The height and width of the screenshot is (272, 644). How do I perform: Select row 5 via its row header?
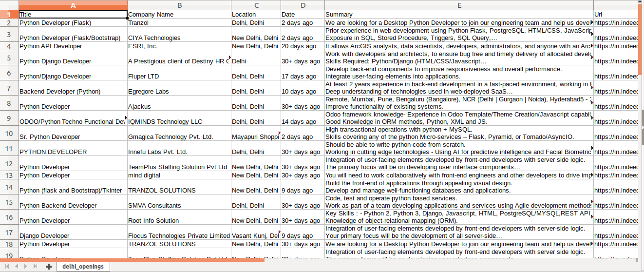(x=9, y=58)
